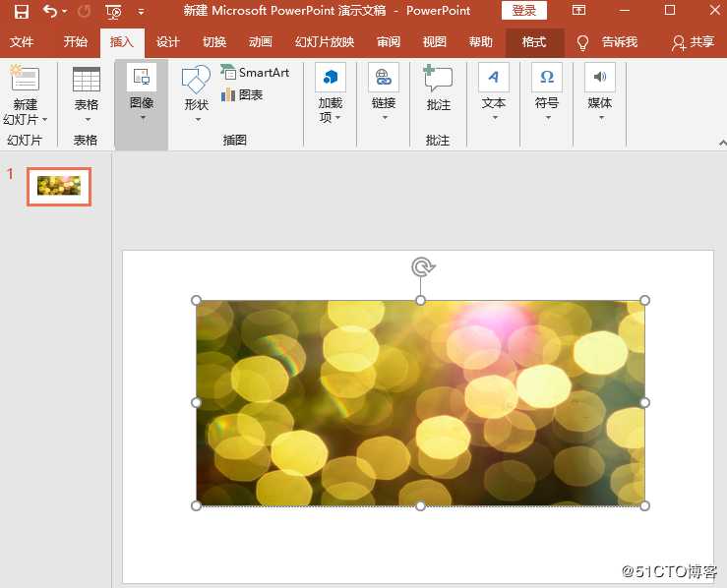Screen dimensions: 727x588
Task: Open the 帮助 tab
Action: (481, 42)
